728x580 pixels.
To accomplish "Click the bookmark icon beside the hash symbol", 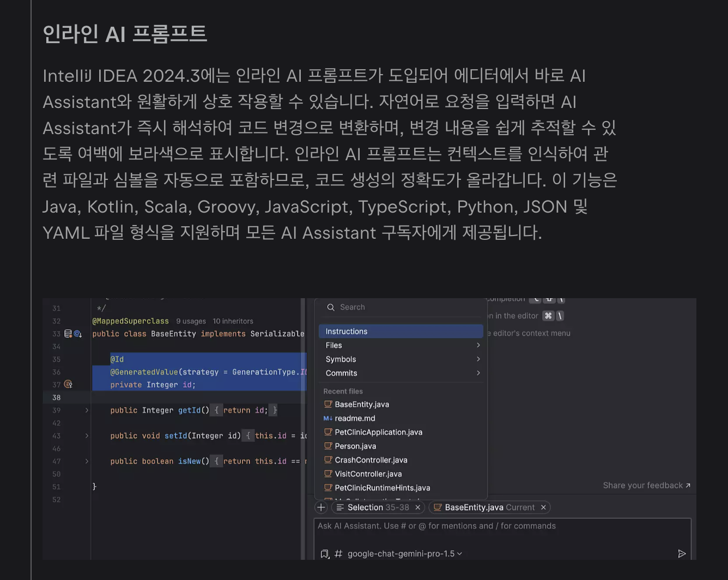I will point(325,554).
